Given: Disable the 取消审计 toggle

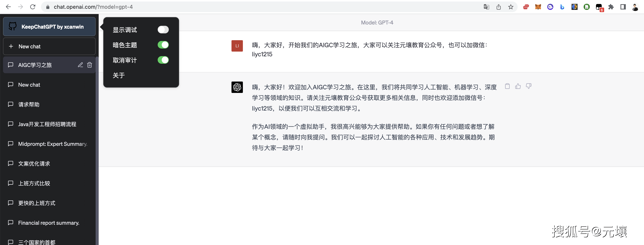Looking at the screenshot, I should click(163, 60).
